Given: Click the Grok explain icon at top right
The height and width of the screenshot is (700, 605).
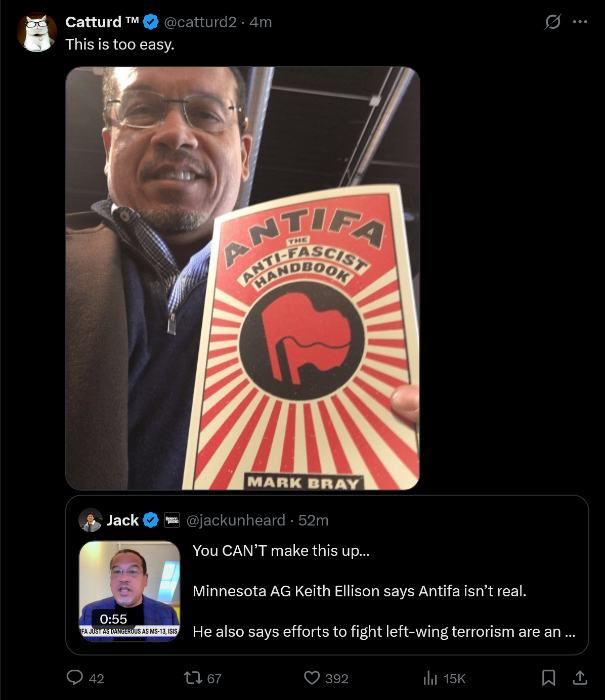Looking at the screenshot, I should click(x=553, y=22).
